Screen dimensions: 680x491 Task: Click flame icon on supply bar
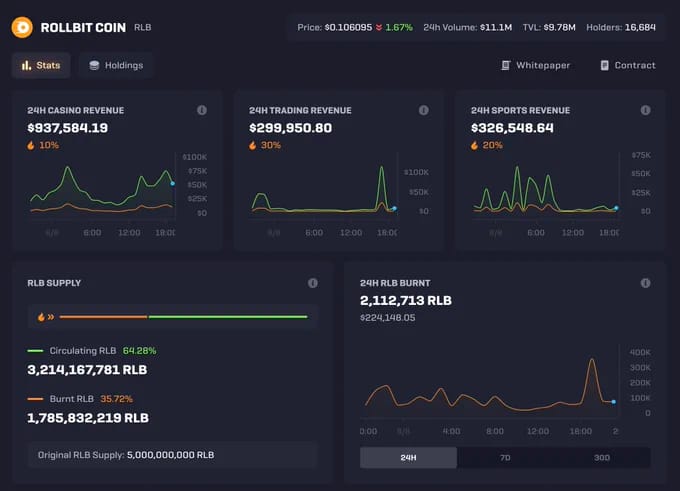pos(41,317)
